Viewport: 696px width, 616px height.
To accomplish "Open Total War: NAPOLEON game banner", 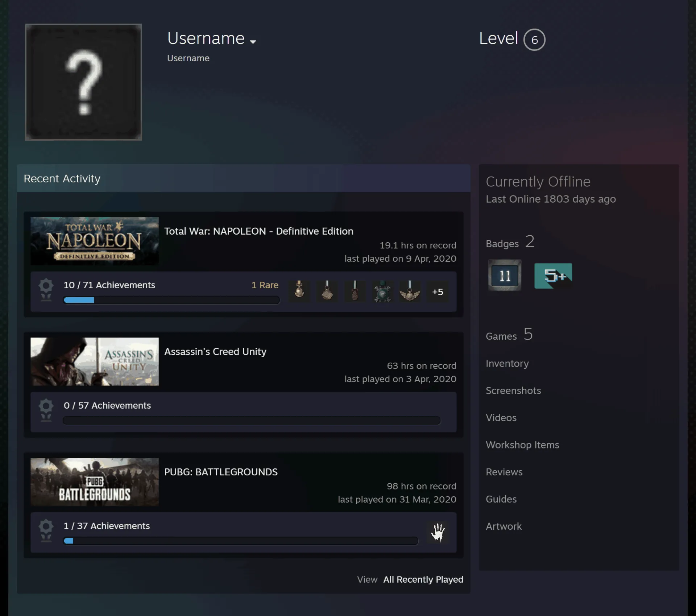I will click(x=95, y=241).
